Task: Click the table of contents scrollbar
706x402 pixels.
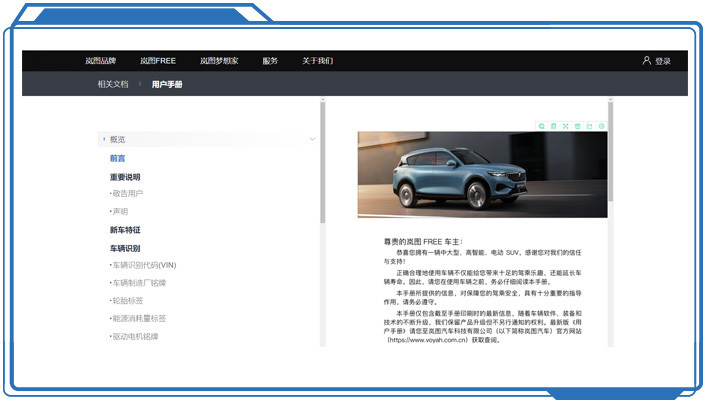Action: [x=322, y=162]
